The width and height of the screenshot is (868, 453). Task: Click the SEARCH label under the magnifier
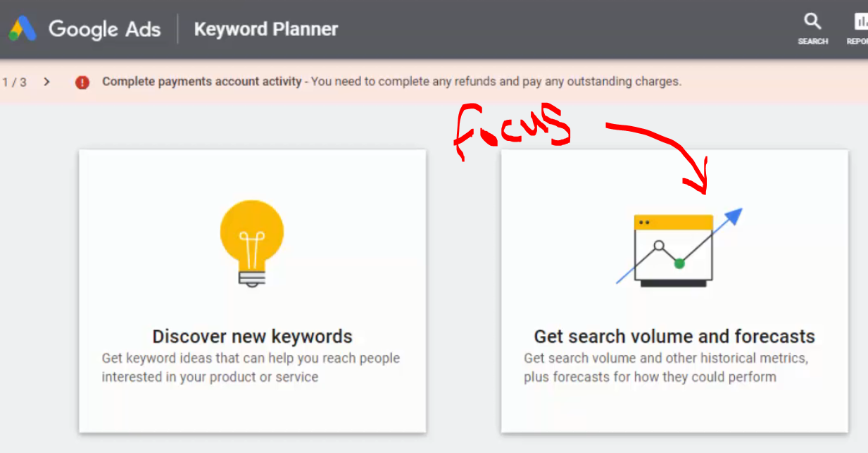(812, 42)
